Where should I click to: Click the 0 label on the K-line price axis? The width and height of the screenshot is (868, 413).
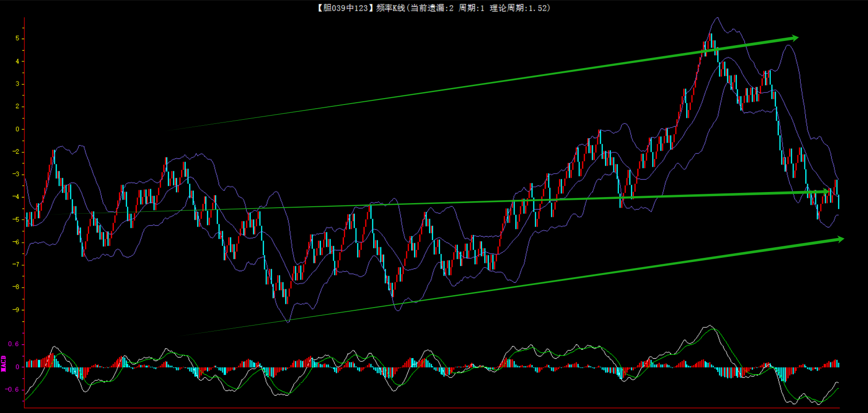click(17, 129)
